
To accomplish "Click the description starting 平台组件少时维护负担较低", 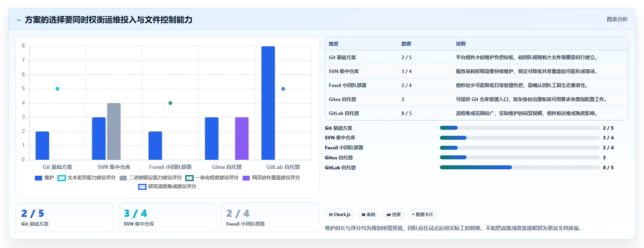I will click(x=527, y=58).
